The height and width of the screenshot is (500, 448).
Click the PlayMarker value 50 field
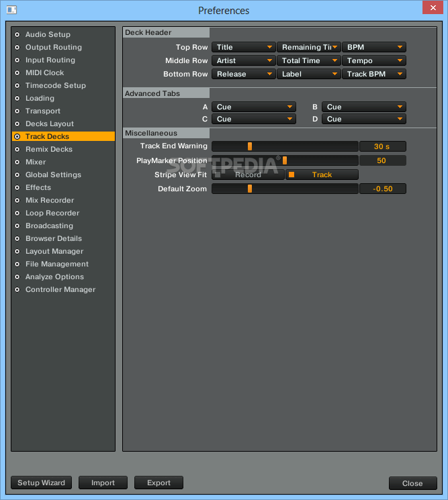click(383, 160)
